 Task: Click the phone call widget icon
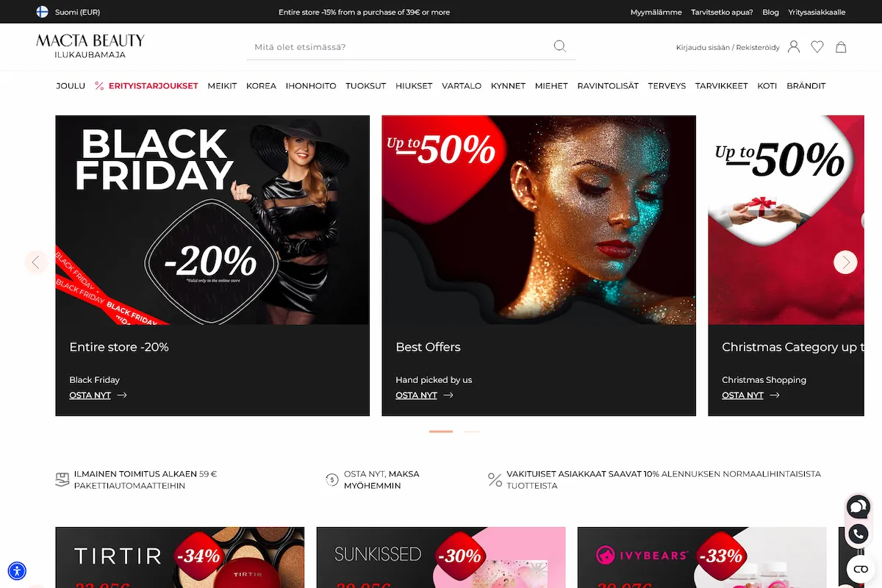point(858,534)
